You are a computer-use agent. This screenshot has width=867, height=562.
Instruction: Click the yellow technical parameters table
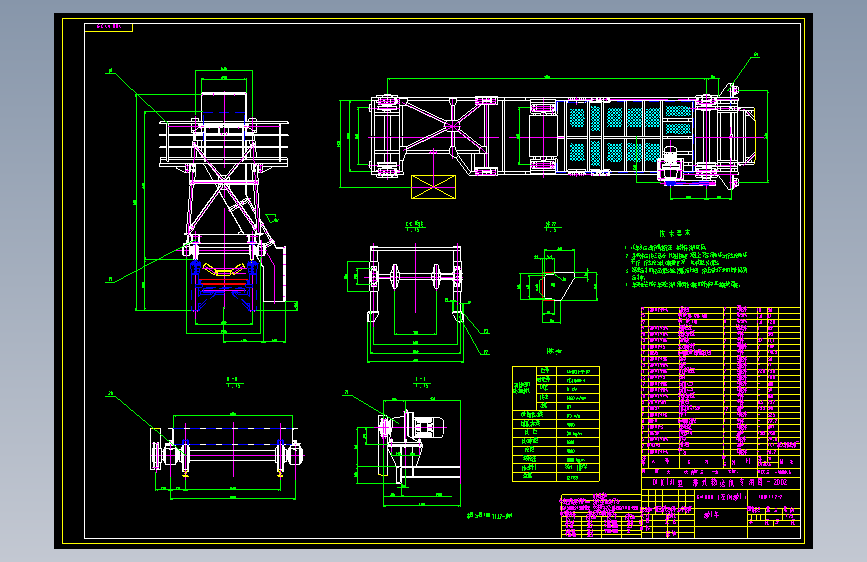click(x=556, y=424)
